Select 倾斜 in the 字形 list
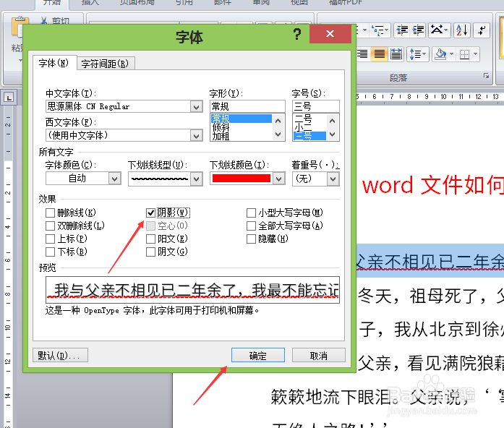Viewport: 504px width, 428px height. point(241,127)
